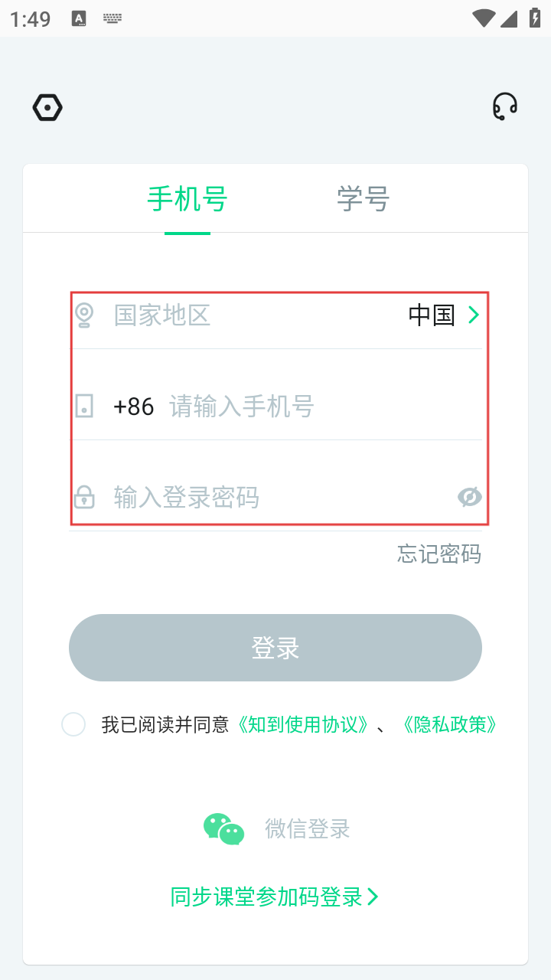This screenshot has height=980, width=551.
Task: Tap the phone icon beside +86
Action: click(84, 406)
